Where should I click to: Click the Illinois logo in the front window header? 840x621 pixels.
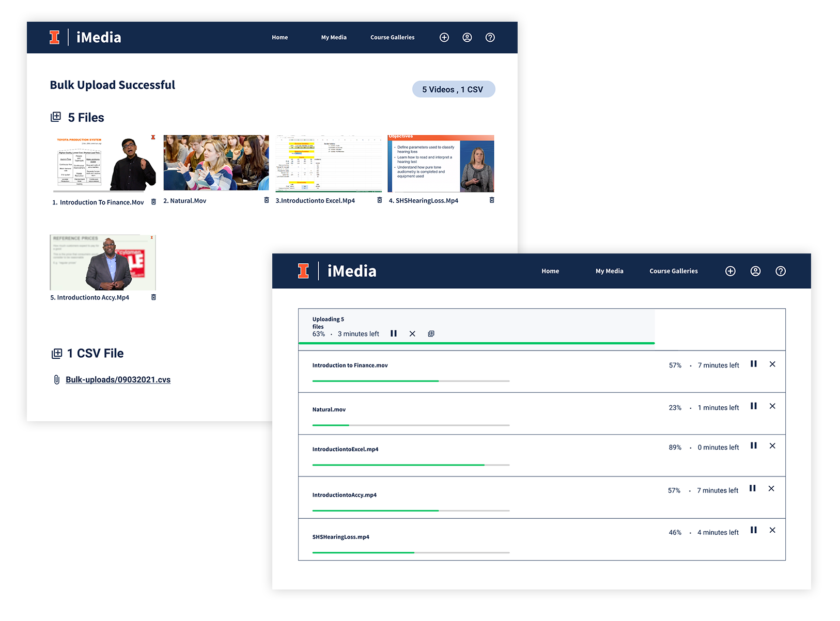[303, 271]
